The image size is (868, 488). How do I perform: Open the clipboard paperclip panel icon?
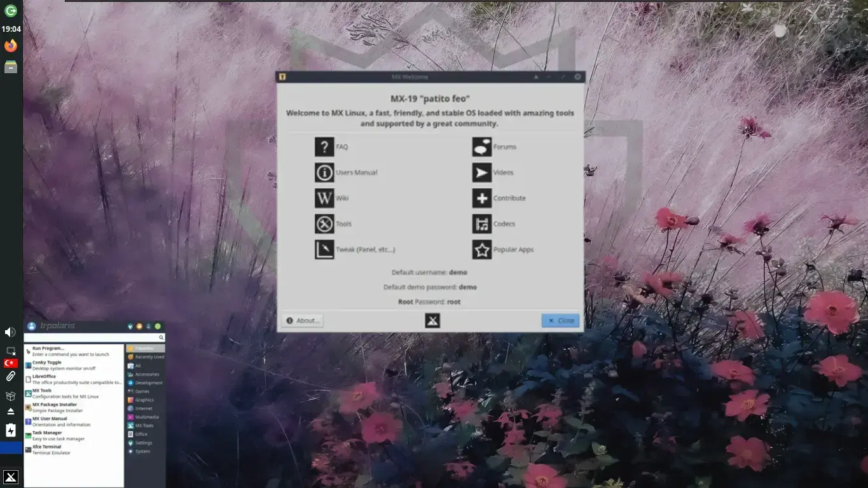click(x=11, y=377)
